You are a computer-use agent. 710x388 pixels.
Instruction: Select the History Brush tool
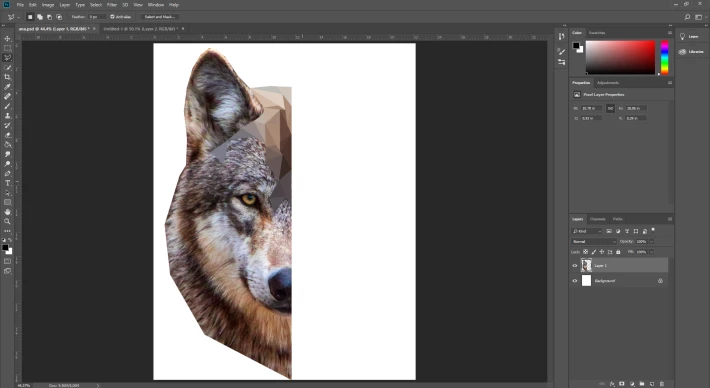pos(7,125)
